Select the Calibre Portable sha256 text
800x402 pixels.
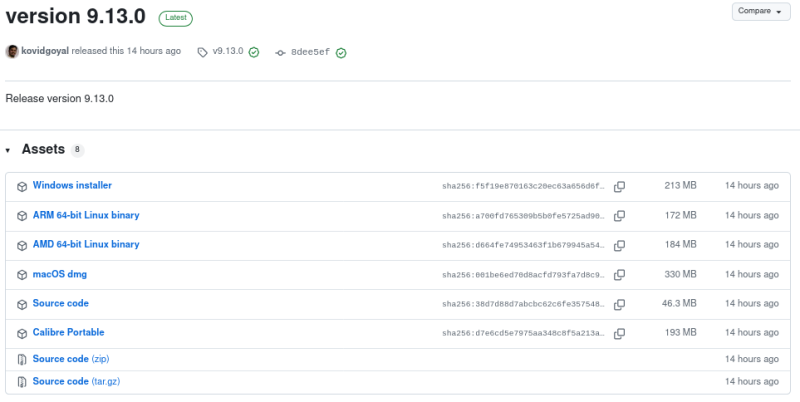coord(523,334)
